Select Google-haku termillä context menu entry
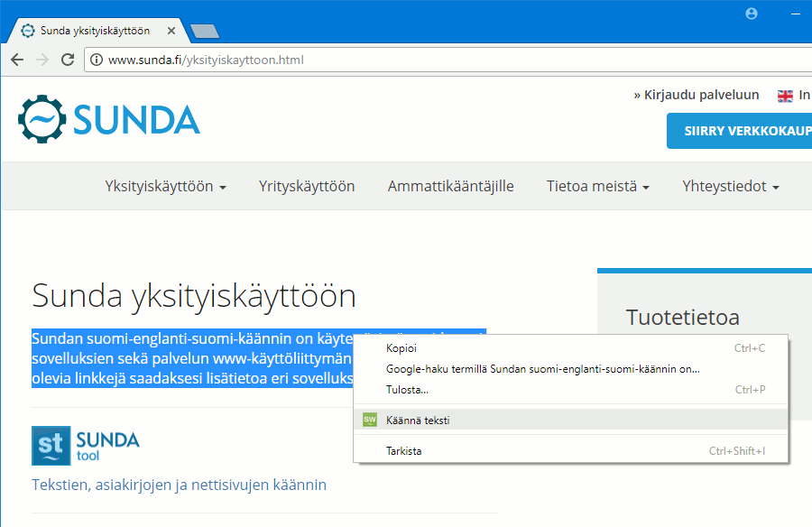Screen dimensions: 812x527 point(571,369)
